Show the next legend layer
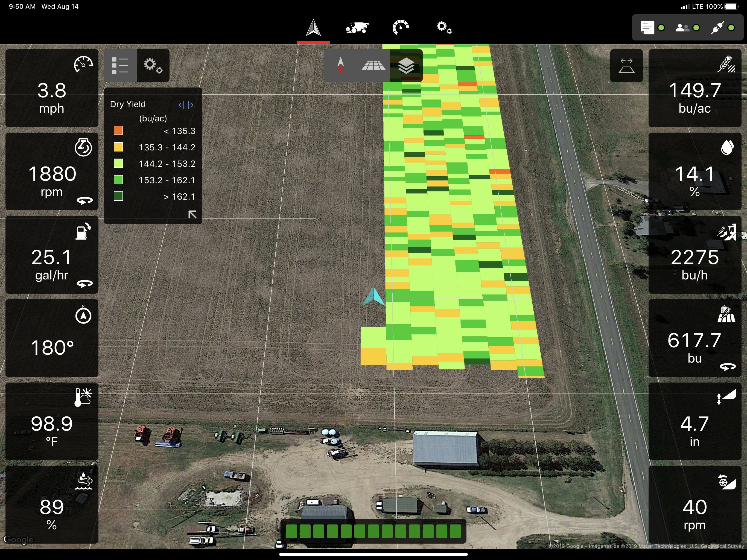The height and width of the screenshot is (560, 747). tap(191, 105)
